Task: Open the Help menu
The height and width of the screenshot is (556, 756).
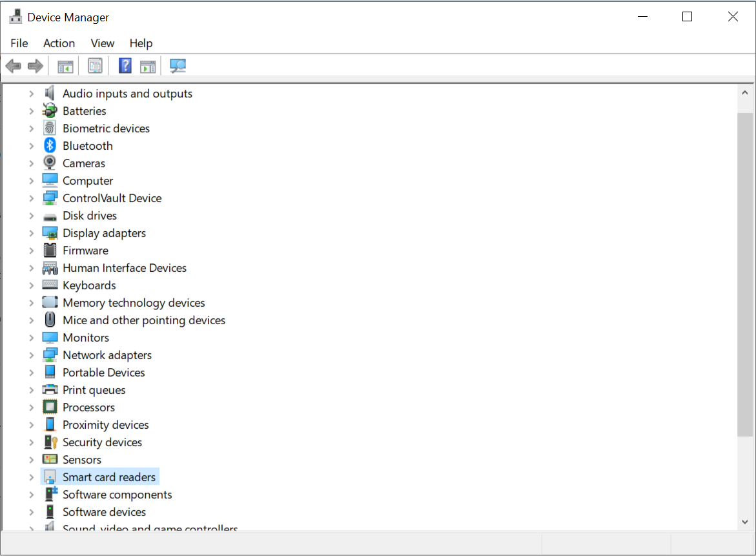Action: pos(141,43)
